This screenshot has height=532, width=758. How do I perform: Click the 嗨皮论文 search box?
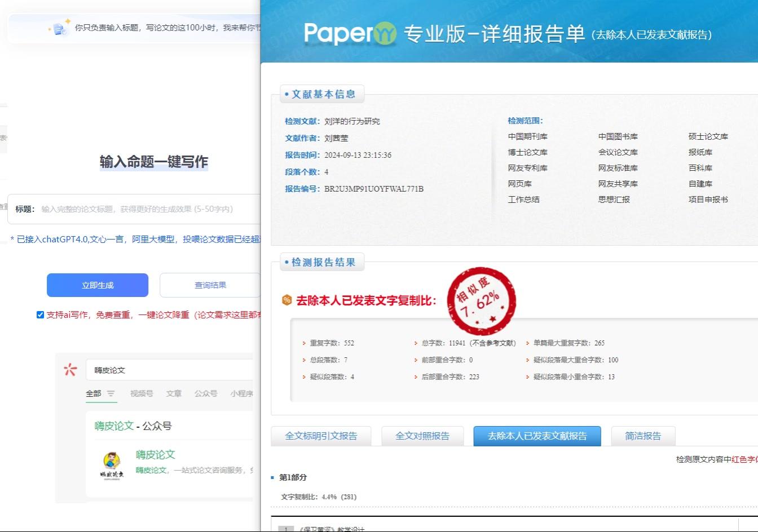pyautogui.click(x=169, y=370)
